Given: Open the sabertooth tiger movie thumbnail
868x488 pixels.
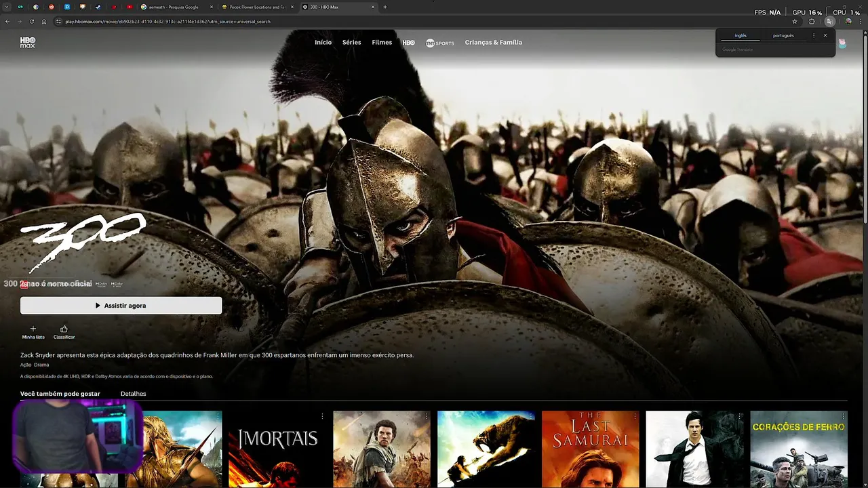Looking at the screenshot, I should click(x=486, y=449).
